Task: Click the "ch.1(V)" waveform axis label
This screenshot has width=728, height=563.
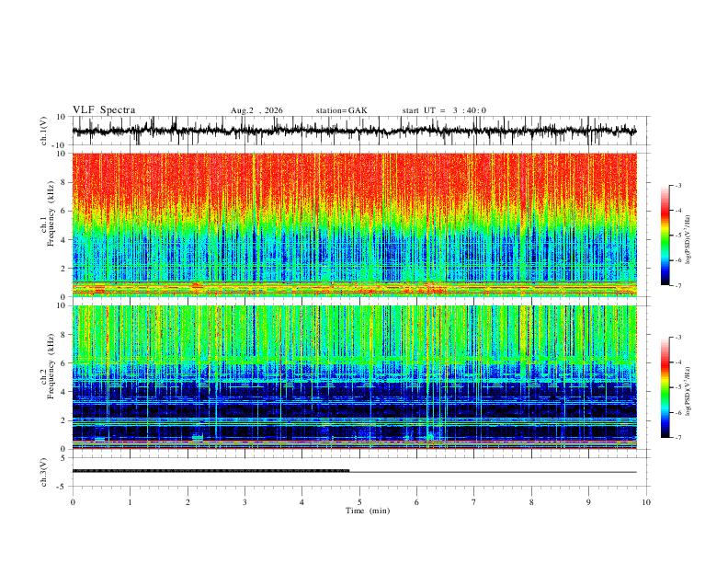Action: pyautogui.click(x=44, y=131)
